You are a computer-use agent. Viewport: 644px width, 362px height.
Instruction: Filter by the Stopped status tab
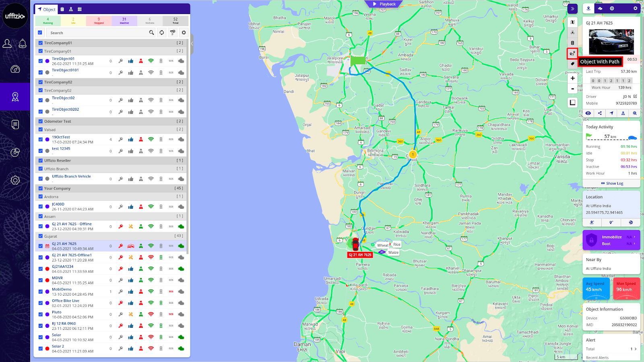click(99, 21)
